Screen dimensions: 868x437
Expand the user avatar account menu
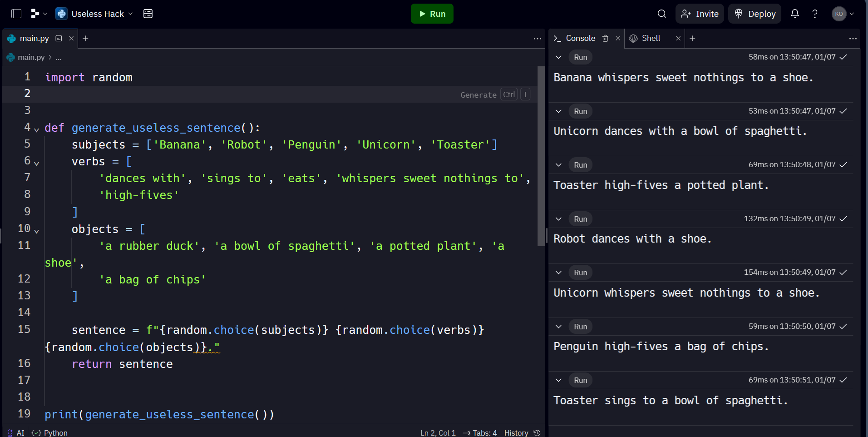point(843,14)
